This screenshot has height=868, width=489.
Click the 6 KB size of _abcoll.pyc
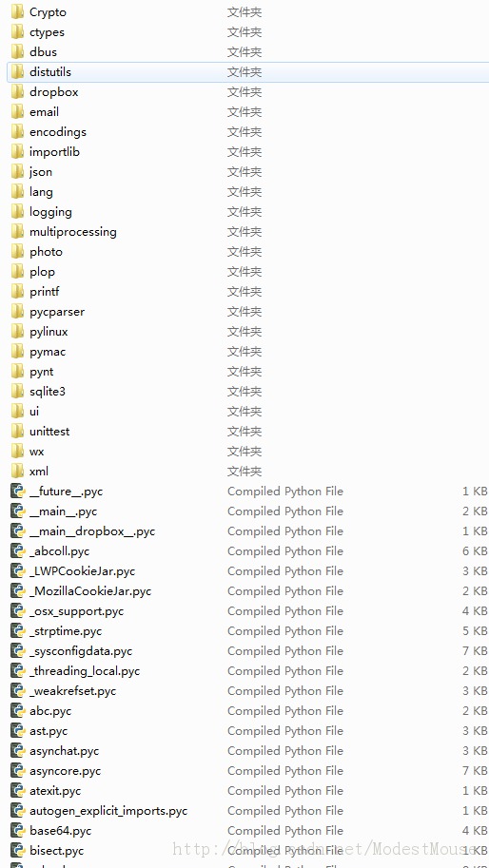(475, 550)
